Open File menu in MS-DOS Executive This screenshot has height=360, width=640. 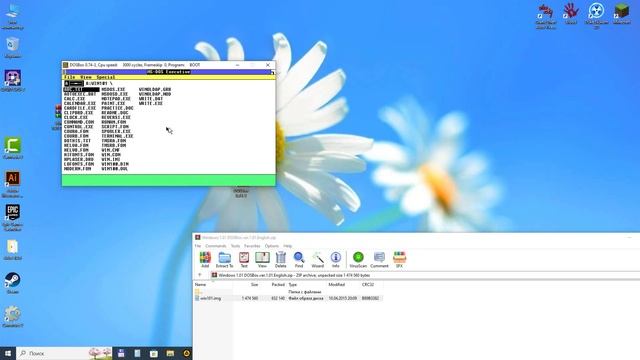pos(70,77)
